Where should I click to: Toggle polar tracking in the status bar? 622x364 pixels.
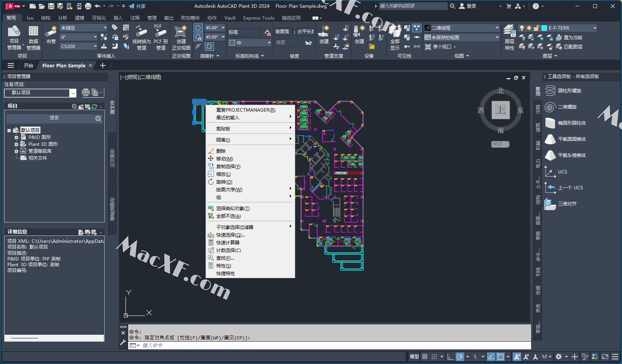[460, 357]
